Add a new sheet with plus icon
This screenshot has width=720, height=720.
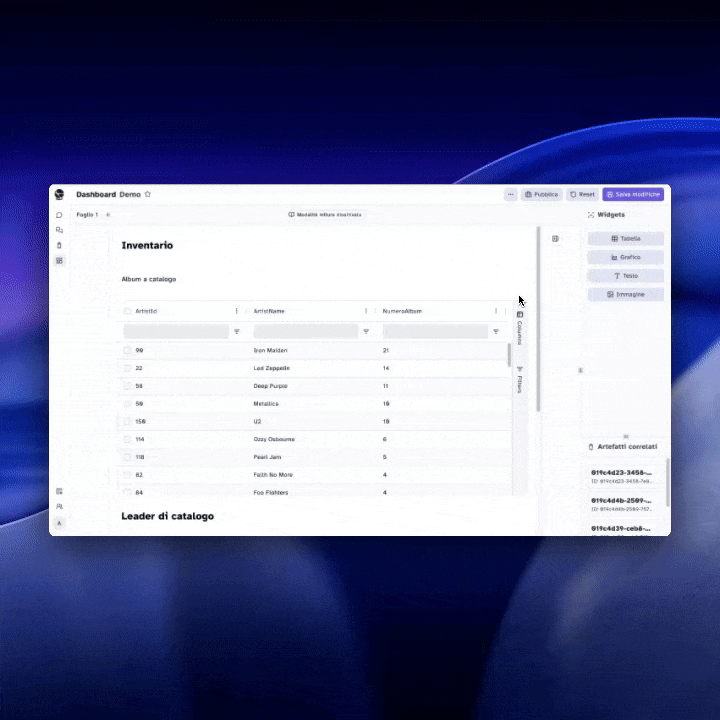pos(108,214)
